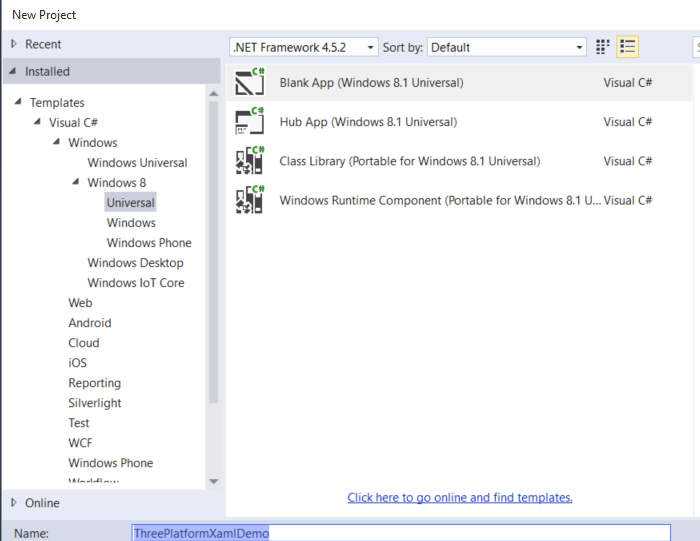Select the Android template category
The width and height of the screenshot is (700, 541).
click(x=89, y=323)
